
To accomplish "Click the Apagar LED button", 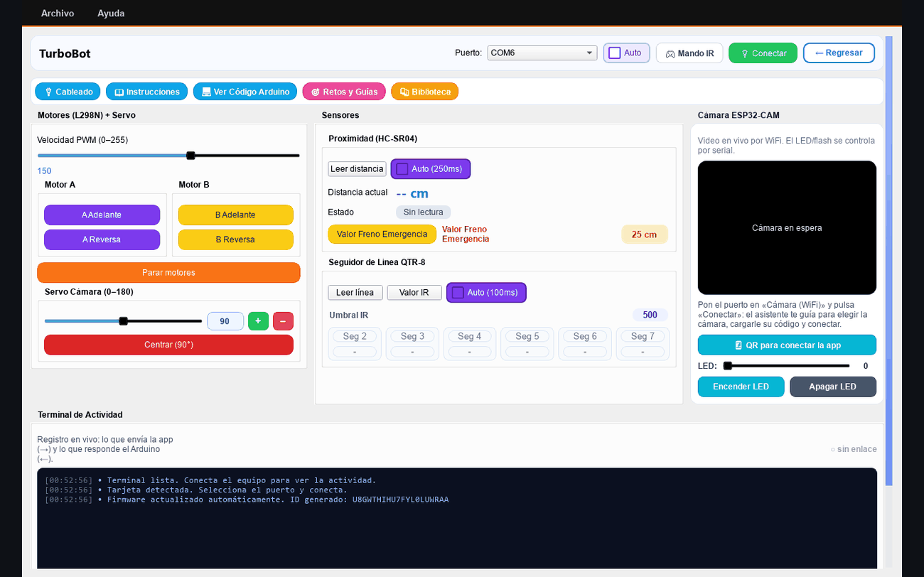I will 833,387.
